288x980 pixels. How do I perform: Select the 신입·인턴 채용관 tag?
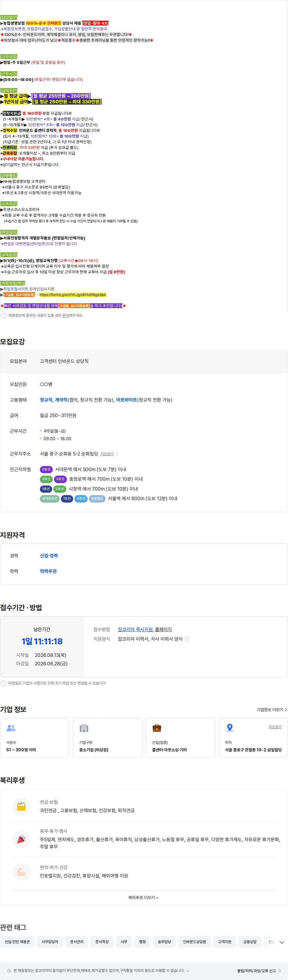(17, 942)
